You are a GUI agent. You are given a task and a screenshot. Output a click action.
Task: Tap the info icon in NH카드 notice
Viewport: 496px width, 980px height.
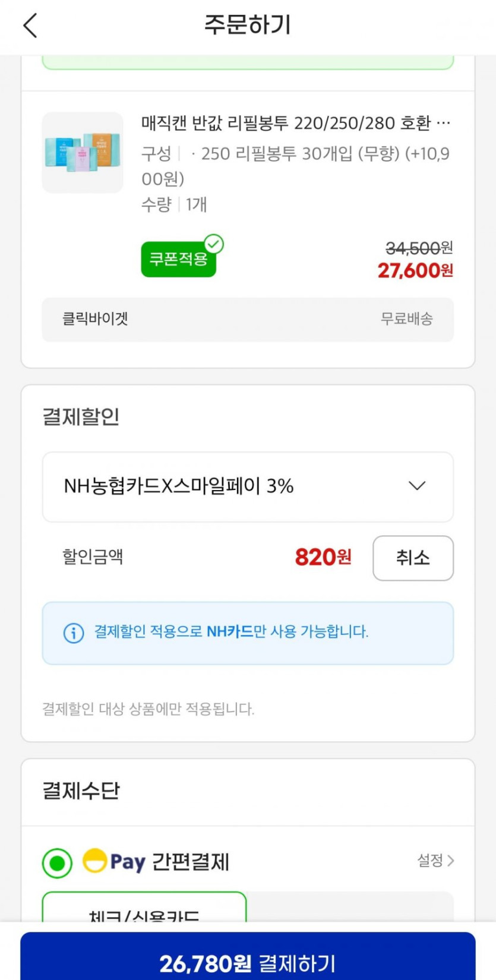(x=74, y=633)
